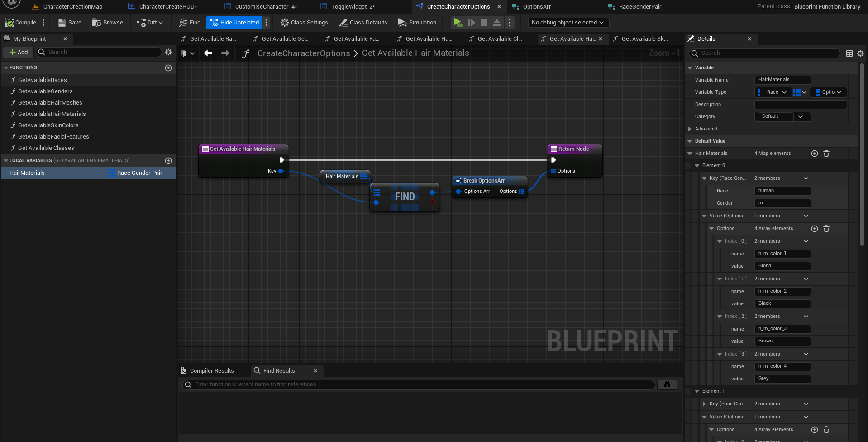Click binoculars find-in-all-blueprints button
The height and width of the screenshot is (442, 868).
pos(667,384)
